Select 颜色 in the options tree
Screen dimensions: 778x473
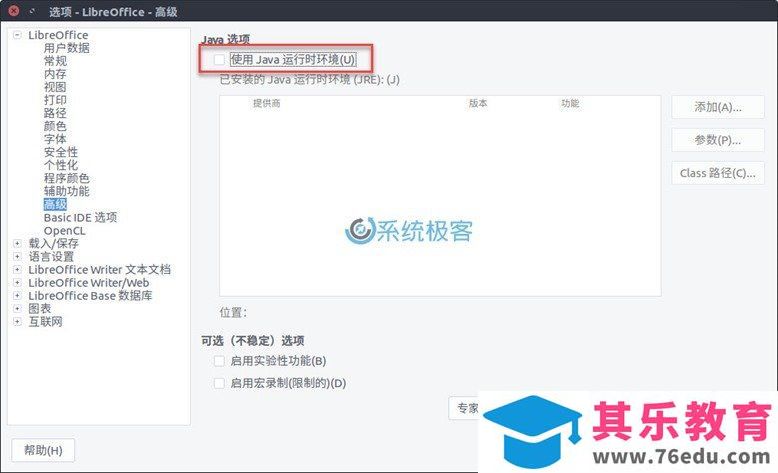pyautogui.click(x=55, y=126)
